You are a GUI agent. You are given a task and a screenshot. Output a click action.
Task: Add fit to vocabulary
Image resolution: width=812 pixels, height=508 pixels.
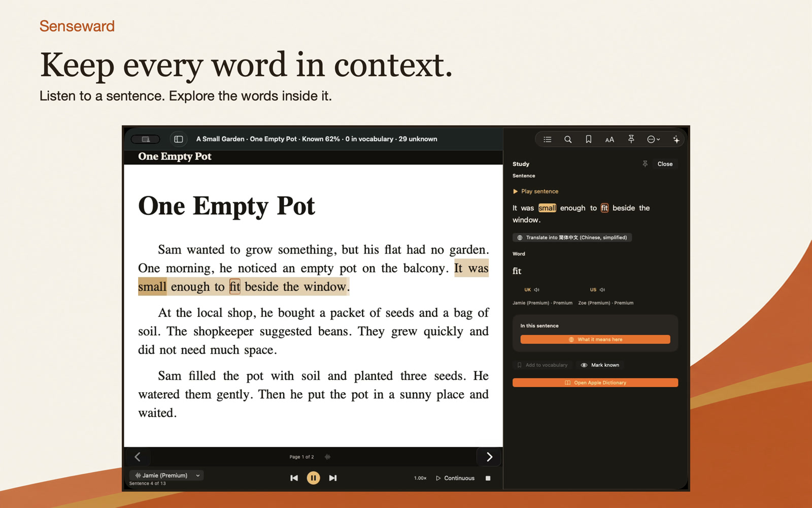[x=543, y=365]
